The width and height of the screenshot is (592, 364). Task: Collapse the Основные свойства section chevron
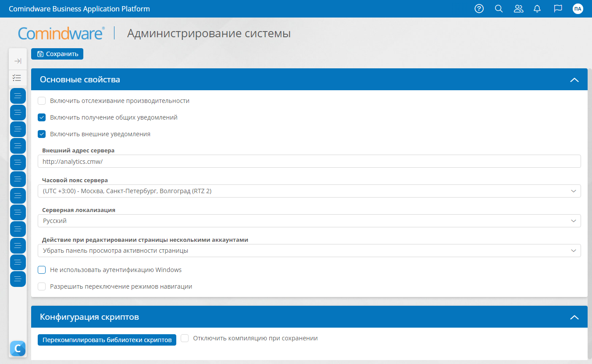574,80
